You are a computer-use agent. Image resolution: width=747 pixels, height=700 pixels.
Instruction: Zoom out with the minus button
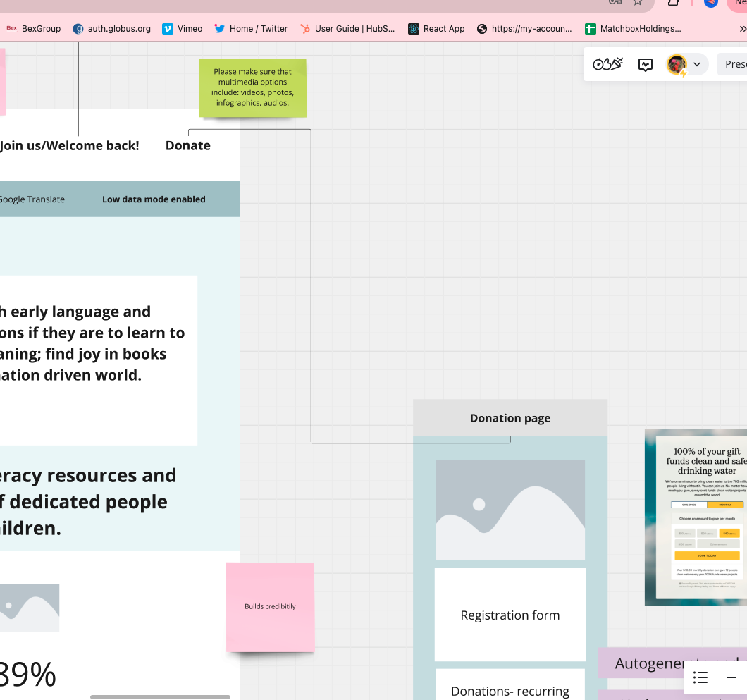click(731, 677)
